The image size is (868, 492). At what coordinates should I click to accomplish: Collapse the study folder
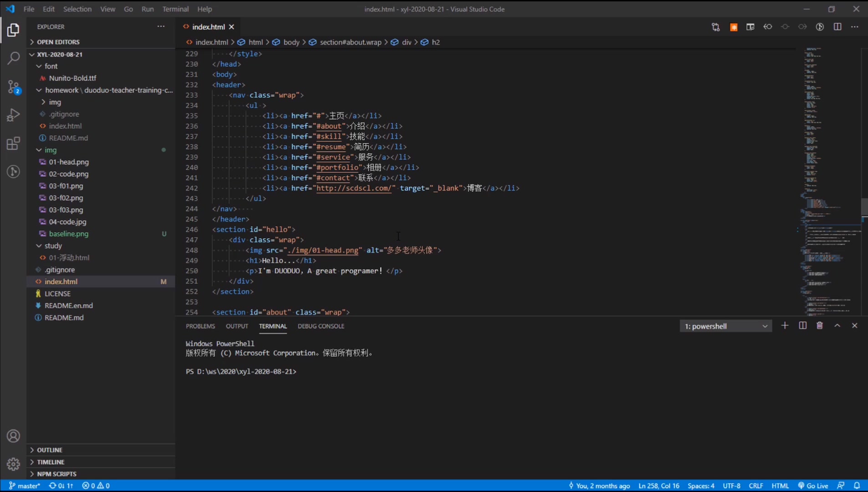(x=53, y=246)
